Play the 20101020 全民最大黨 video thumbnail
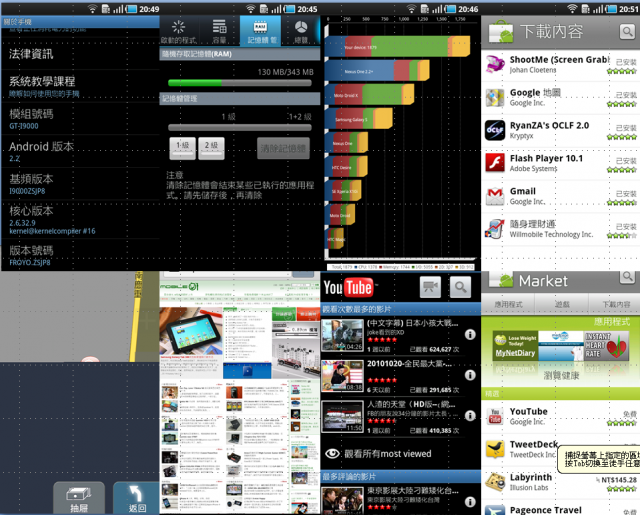This screenshot has width=640, height=515. coord(342,375)
